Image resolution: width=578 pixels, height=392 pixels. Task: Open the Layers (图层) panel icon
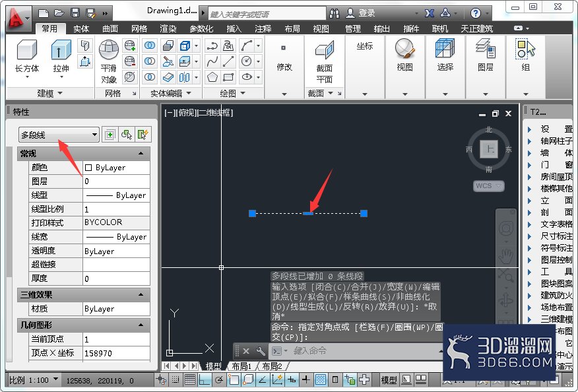485,49
